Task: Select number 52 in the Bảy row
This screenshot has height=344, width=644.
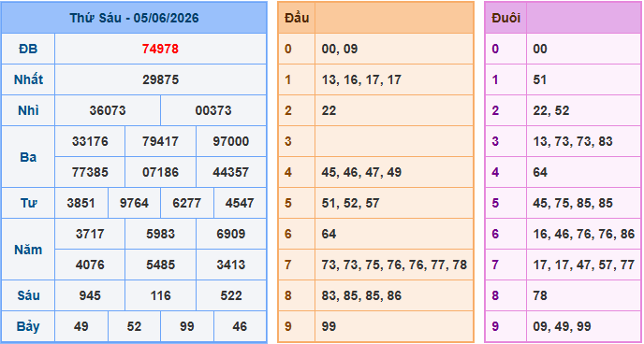Action: pyautogui.click(x=134, y=327)
